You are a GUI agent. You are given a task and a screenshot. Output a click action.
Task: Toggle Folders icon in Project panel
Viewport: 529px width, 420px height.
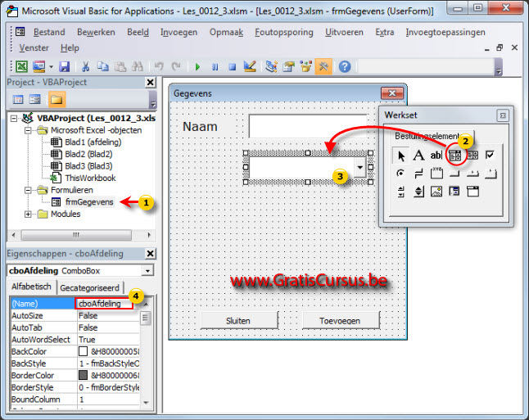[57, 99]
